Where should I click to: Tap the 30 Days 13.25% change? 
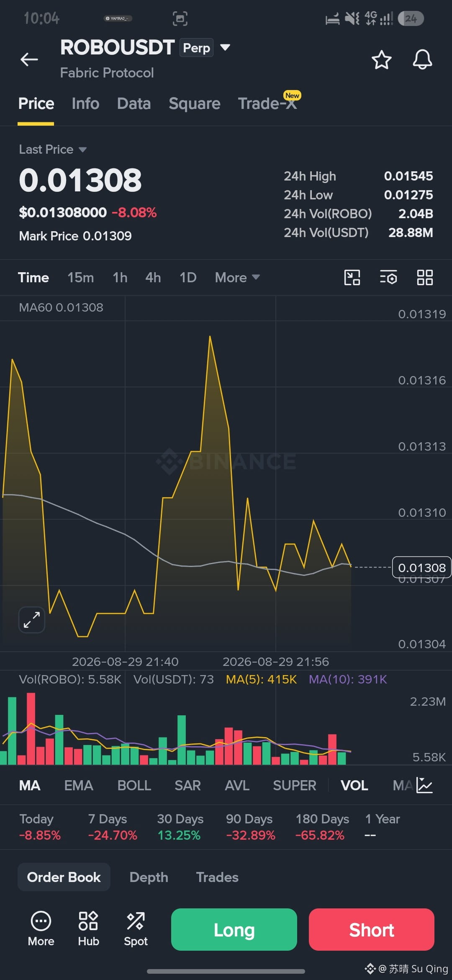coord(180,827)
